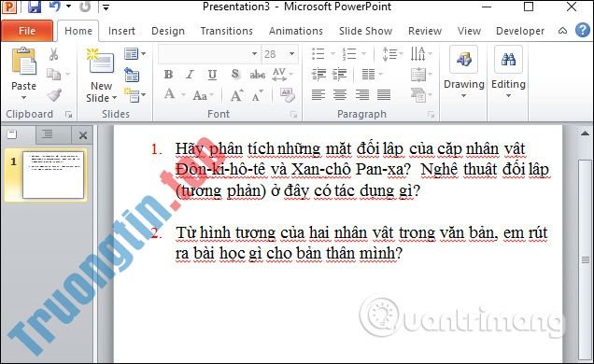Click the Numbering list icon
The width and height of the screenshot is (594, 364).
349,54
